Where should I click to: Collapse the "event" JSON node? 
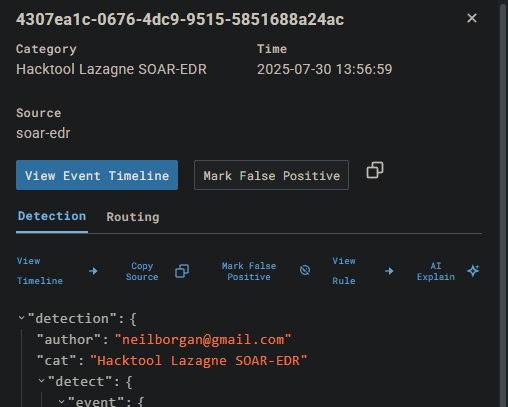[61, 401]
